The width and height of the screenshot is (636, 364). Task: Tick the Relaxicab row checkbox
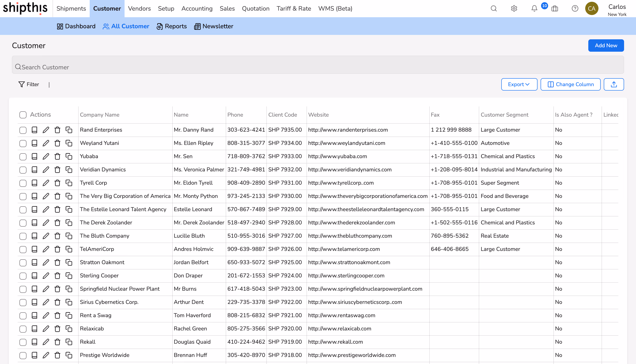point(23,329)
